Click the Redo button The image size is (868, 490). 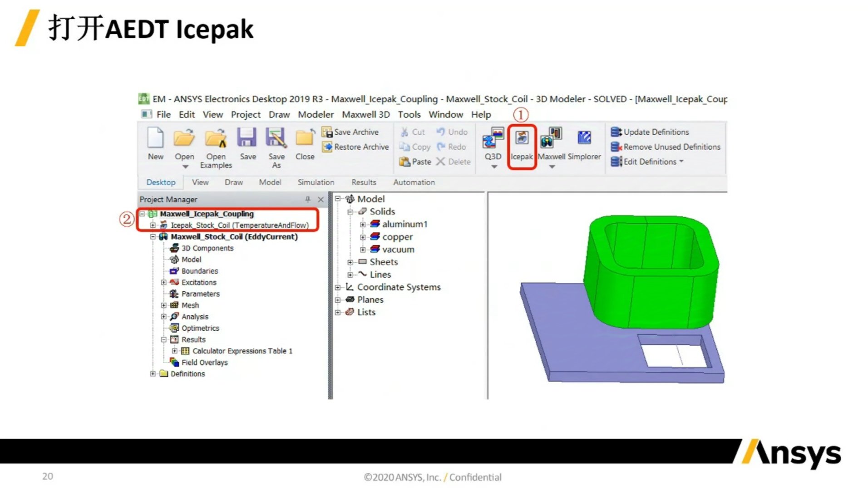pyautogui.click(x=451, y=147)
